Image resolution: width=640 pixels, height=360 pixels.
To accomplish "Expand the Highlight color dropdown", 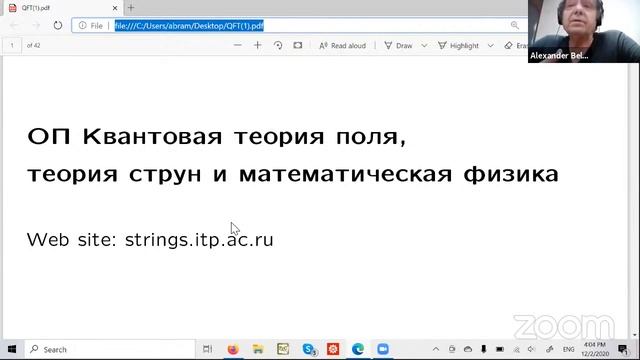I will click(x=490, y=46).
